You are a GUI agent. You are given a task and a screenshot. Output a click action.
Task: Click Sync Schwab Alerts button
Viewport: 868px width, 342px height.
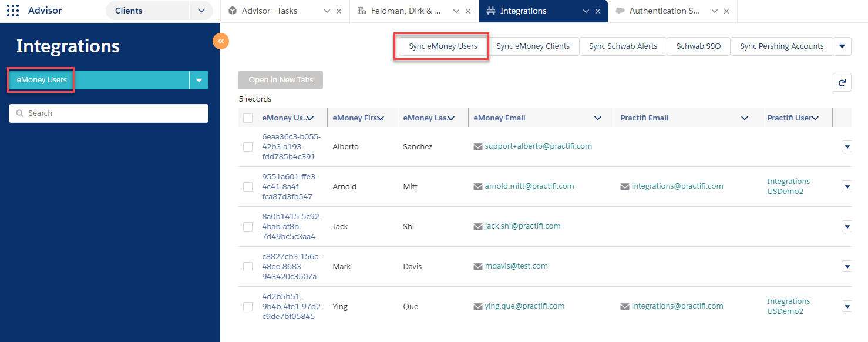pyautogui.click(x=623, y=46)
